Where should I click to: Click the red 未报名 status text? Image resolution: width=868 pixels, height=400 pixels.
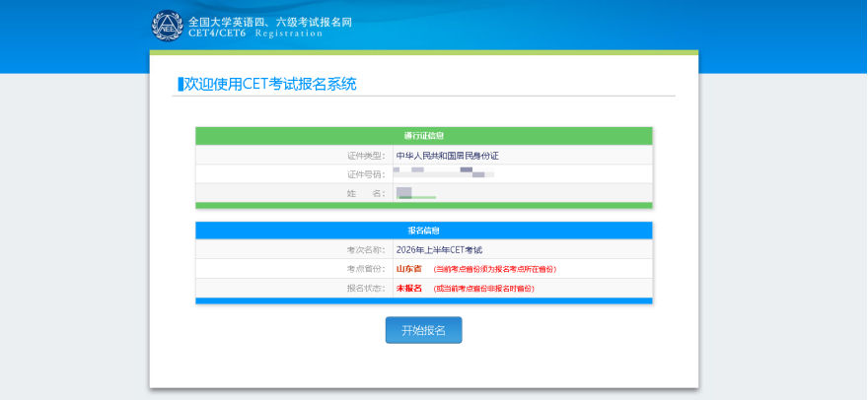(408, 288)
